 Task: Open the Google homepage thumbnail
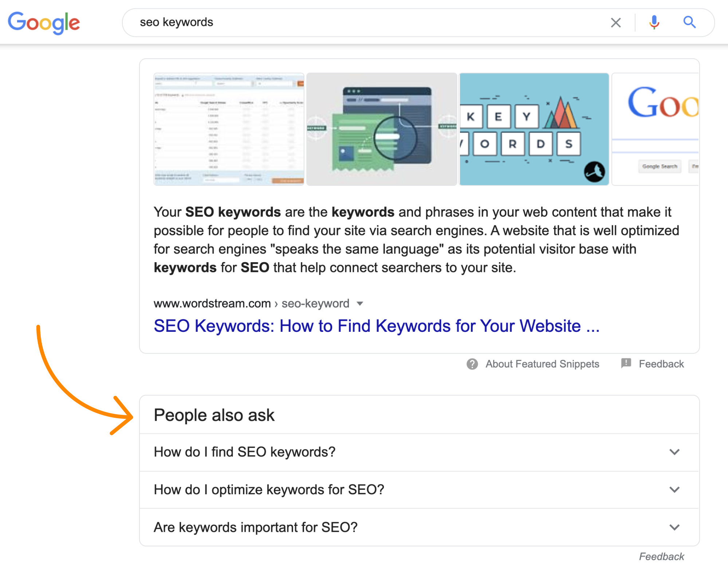pos(655,129)
